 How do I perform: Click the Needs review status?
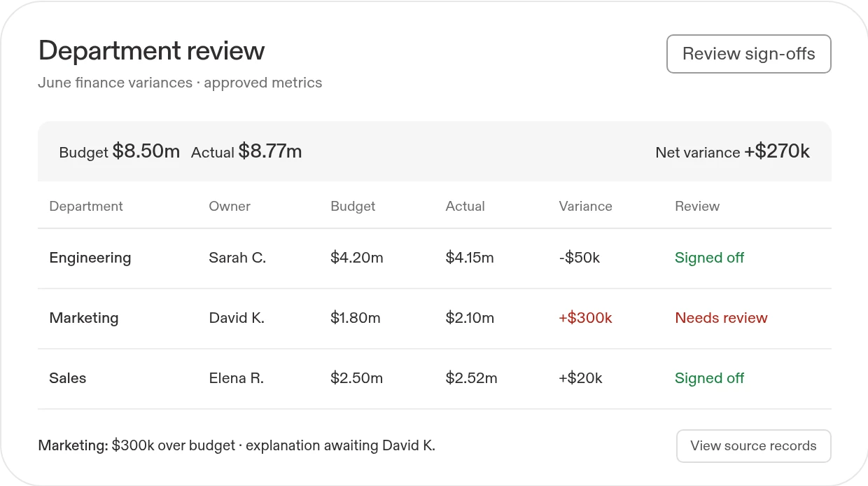coord(721,318)
